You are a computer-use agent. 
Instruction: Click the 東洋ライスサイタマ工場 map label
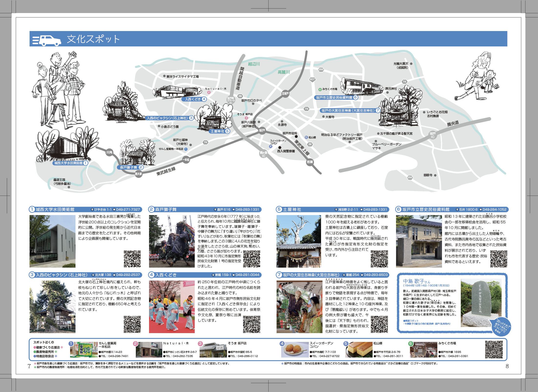pos(183,76)
